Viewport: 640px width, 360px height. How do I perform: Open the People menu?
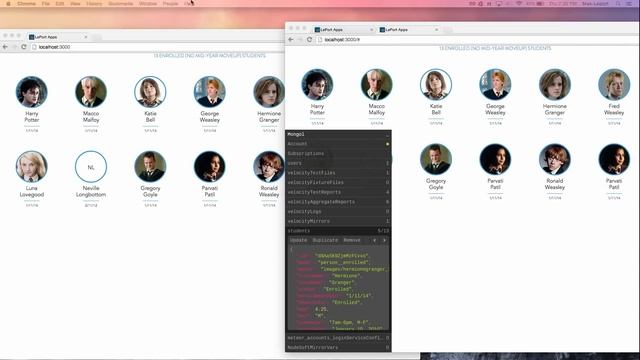(170, 4)
